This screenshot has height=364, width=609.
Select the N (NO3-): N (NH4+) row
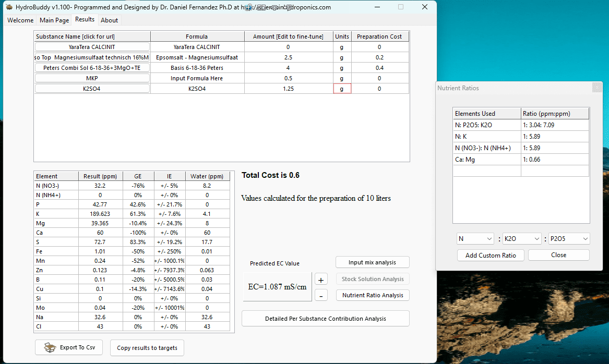coord(521,148)
